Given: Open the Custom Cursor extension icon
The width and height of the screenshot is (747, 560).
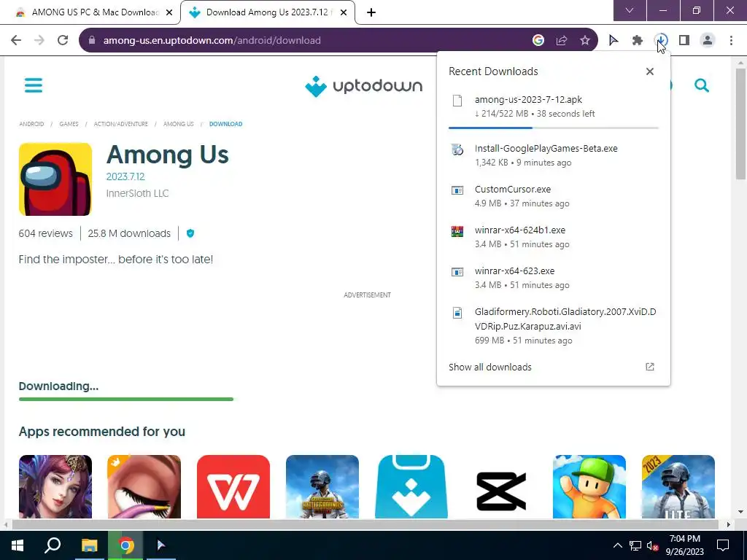Looking at the screenshot, I should click(x=614, y=41).
